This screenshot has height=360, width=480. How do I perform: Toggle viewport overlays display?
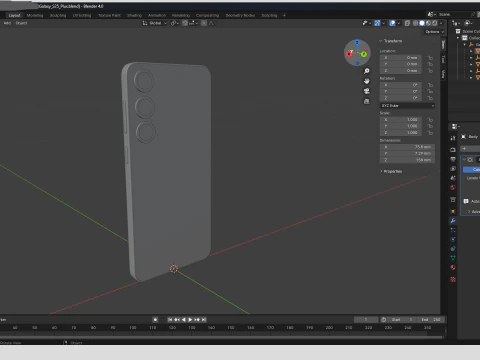tap(392, 23)
